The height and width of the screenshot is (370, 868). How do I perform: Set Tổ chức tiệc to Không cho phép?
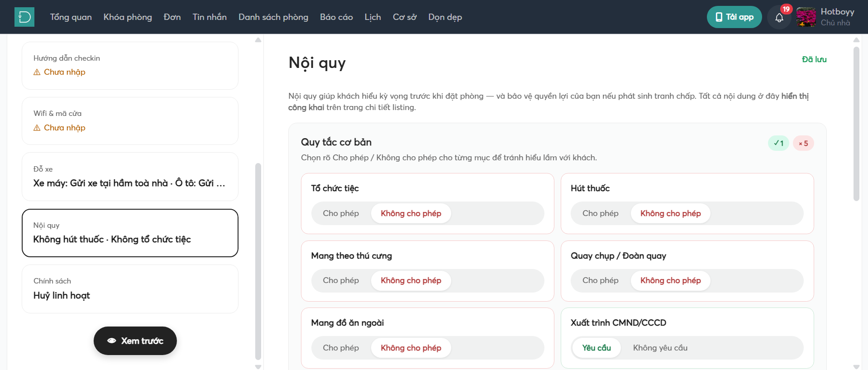point(411,213)
